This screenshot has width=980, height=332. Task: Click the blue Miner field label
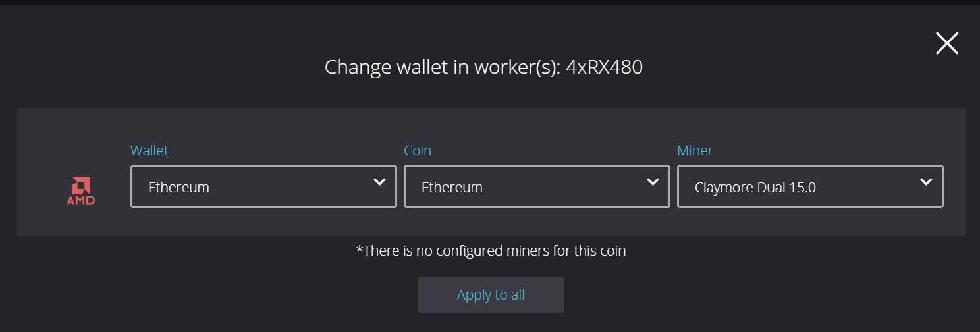tap(695, 150)
